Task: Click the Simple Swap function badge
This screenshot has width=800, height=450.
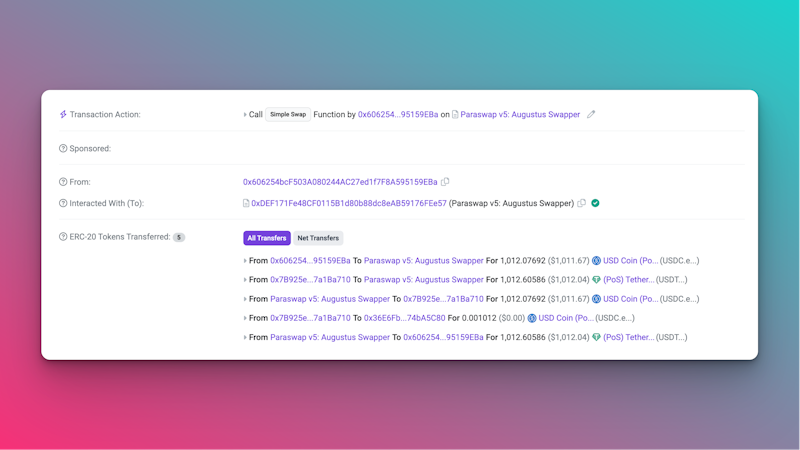Action: [x=288, y=114]
